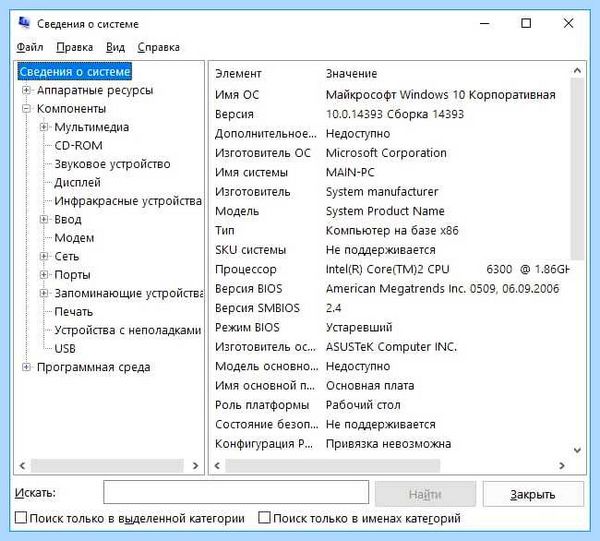Click the Закрыть button
The image size is (600, 541).
[x=533, y=494]
